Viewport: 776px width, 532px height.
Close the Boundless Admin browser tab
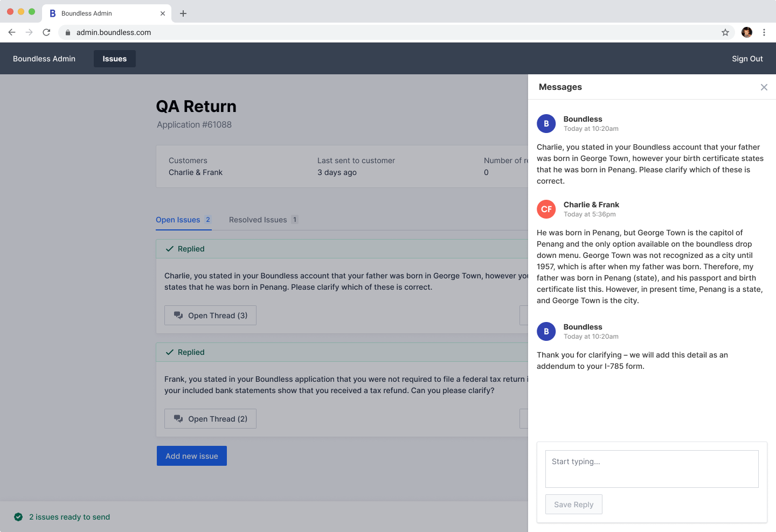(x=163, y=13)
